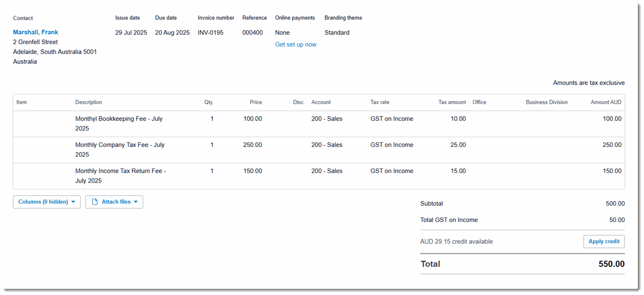The height and width of the screenshot is (295, 644).
Task: Click the Description column header
Action: click(88, 102)
